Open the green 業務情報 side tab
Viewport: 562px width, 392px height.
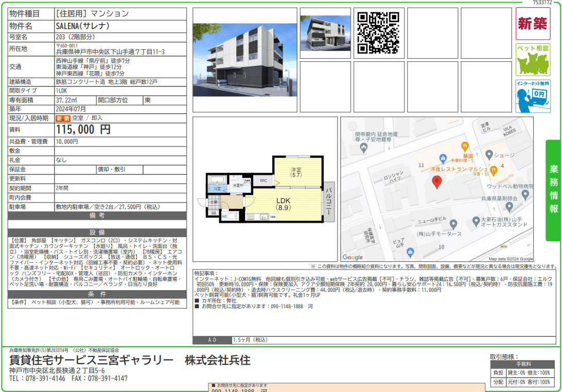[553, 190]
